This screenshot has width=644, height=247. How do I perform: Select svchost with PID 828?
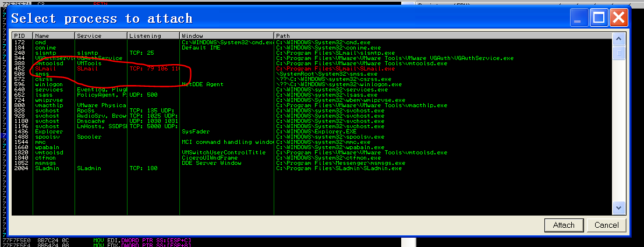[47, 111]
